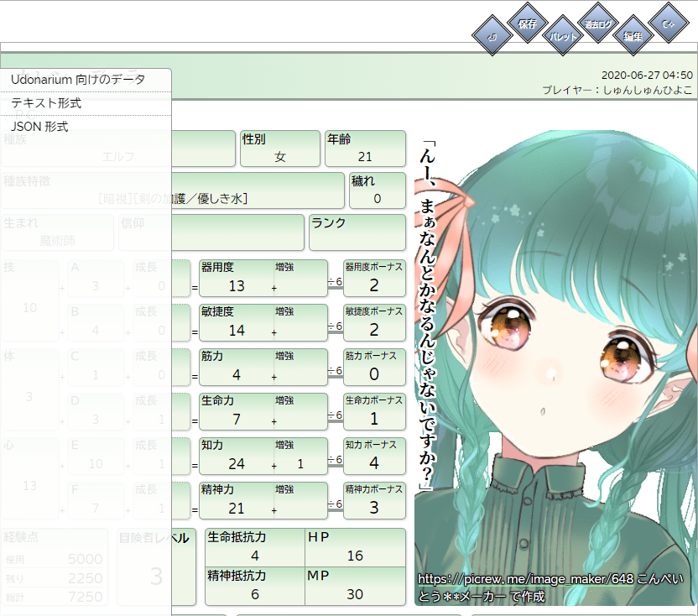Click the HP value 16
The width and height of the screenshot is (698, 616).
pos(355,556)
